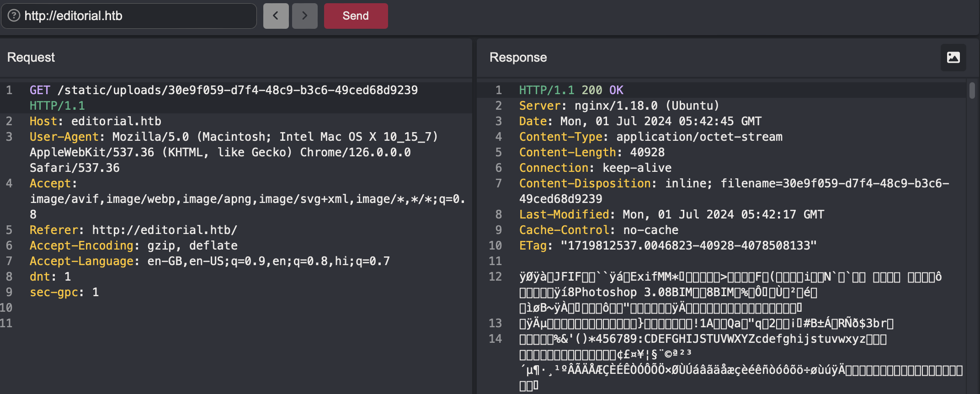980x394 pixels.
Task: Click the Send button
Action: coord(356,16)
